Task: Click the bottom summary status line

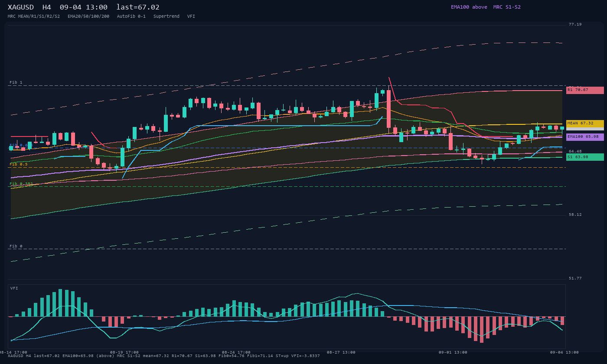Action: point(164,356)
